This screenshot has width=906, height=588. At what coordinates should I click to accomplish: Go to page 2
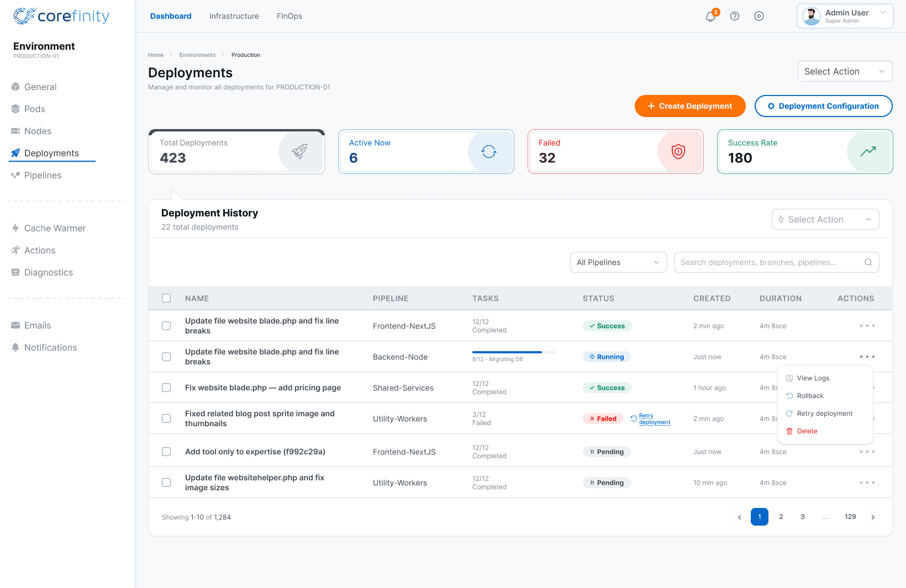pos(781,517)
